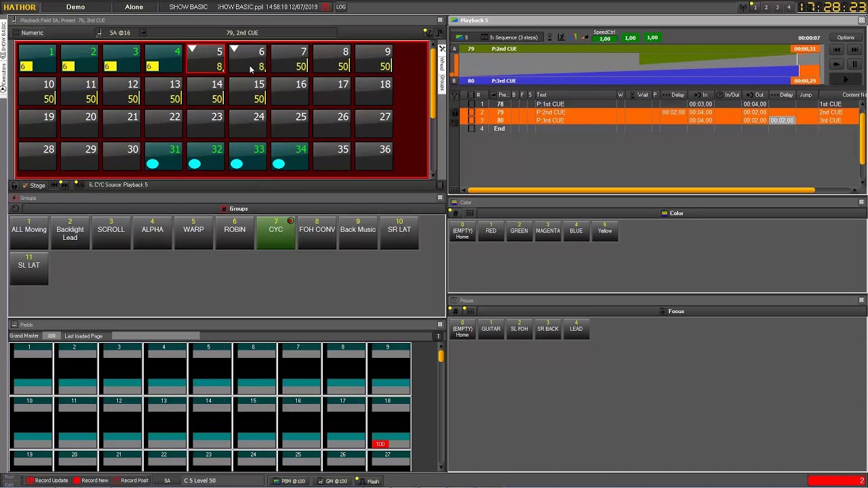This screenshot has height=488, width=868.
Task: Click the Flash status bar button
Action: 370,481
